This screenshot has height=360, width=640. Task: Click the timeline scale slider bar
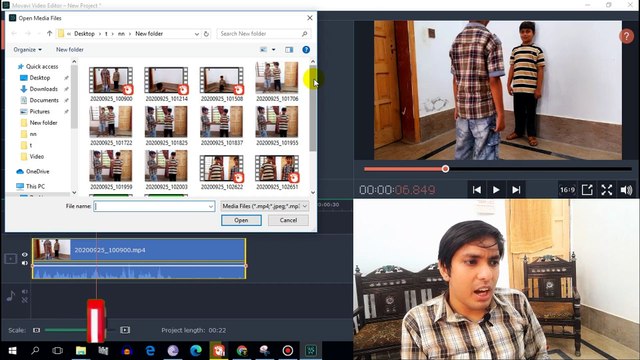[x=80, y=330]
